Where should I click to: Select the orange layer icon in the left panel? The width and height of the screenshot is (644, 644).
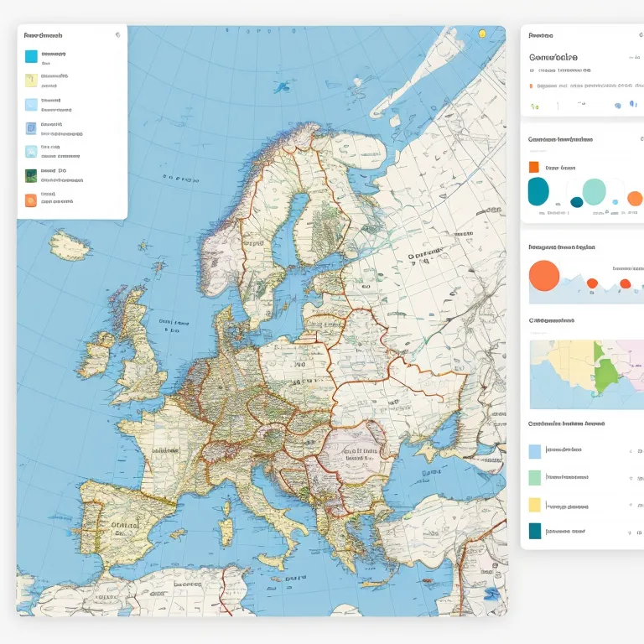pyautogui.click(x=31, y=200)
